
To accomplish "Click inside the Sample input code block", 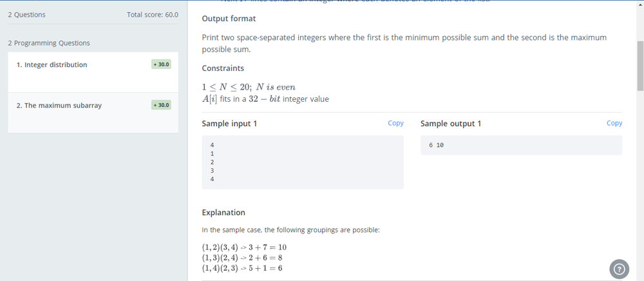I will [x=303, y=162].
